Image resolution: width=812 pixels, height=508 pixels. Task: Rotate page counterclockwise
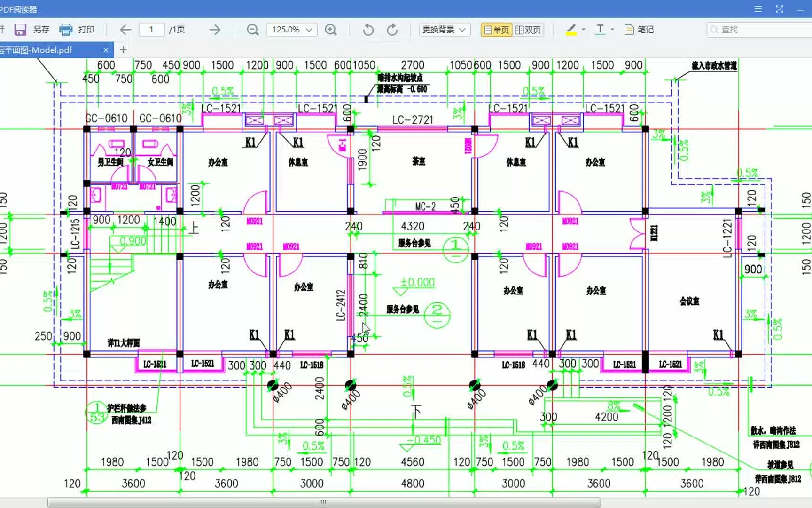click(368, 30)
